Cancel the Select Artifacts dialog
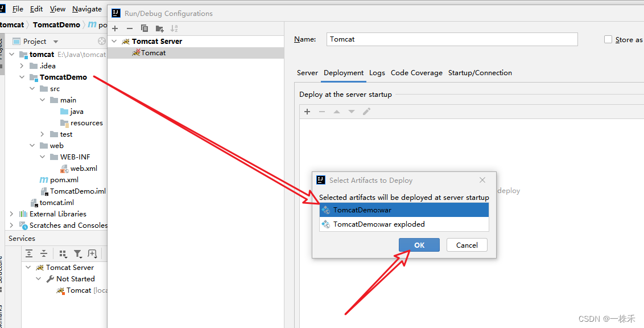Image resolution: width=644 pixels, height=328 pixels. (467, 245)
